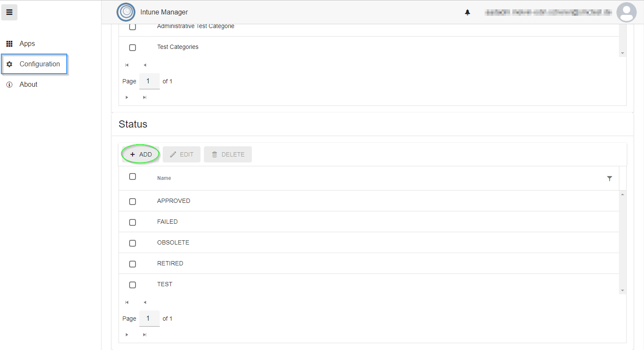Screen dimensions: 644x350
Task: Check the APPROVED status row
Action: tap(133, 202)
